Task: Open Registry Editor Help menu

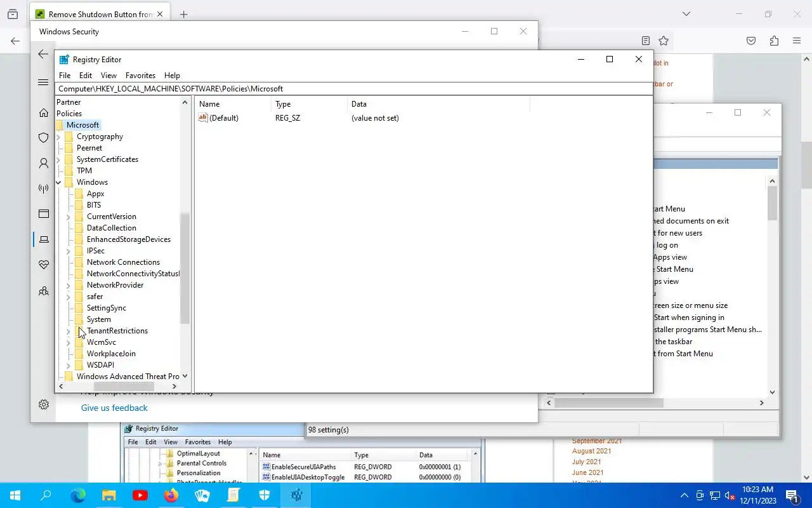Action: pos(172,75)
